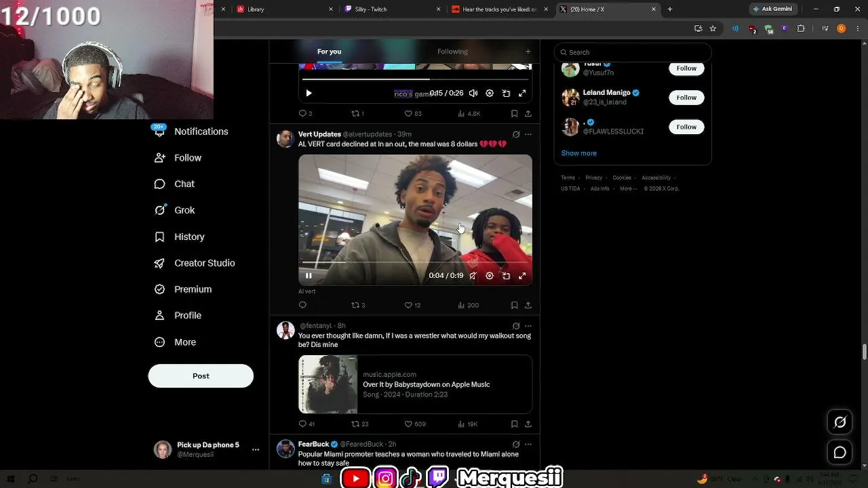Switch to the Silky - Twitch tab
Screen dimensions: 868x488
[x=391, y=9]
